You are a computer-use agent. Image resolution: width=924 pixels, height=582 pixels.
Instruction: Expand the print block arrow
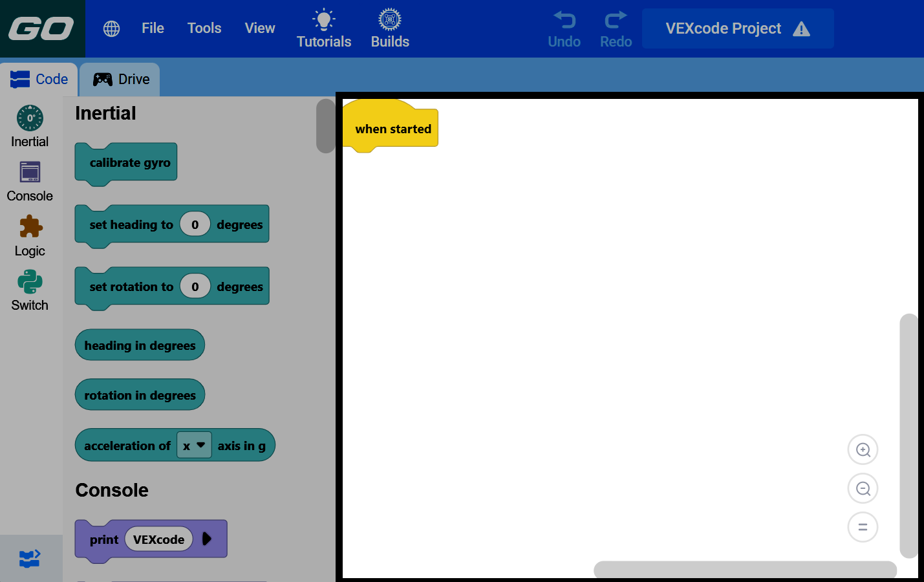tap(207, 539)
